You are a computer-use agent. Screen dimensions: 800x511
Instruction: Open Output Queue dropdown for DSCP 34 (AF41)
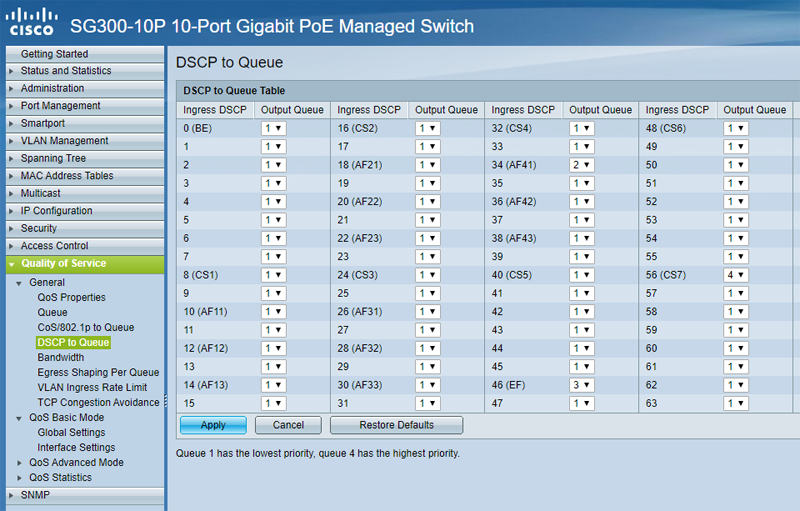pos(582,165)
